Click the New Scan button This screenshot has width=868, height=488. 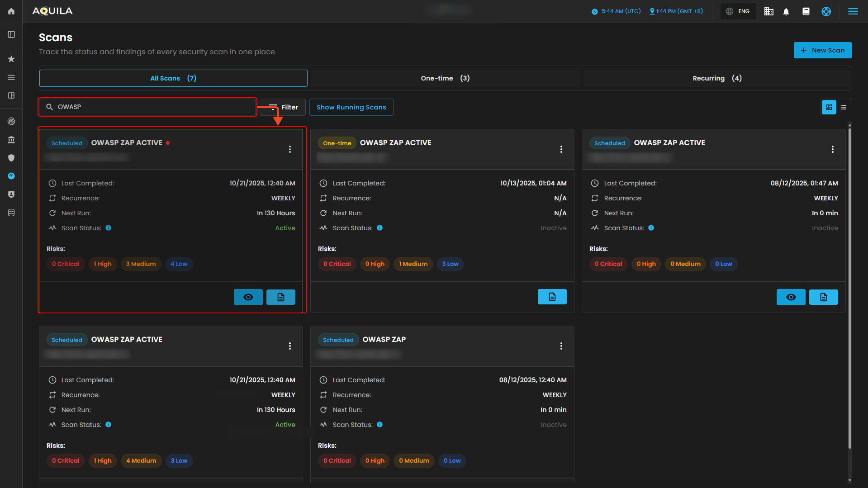point(822,50)
